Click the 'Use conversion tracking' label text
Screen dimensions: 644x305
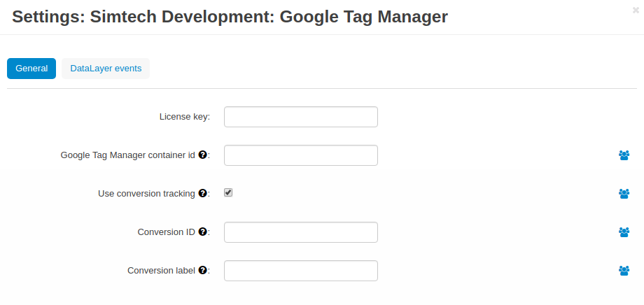pos(146,193)
